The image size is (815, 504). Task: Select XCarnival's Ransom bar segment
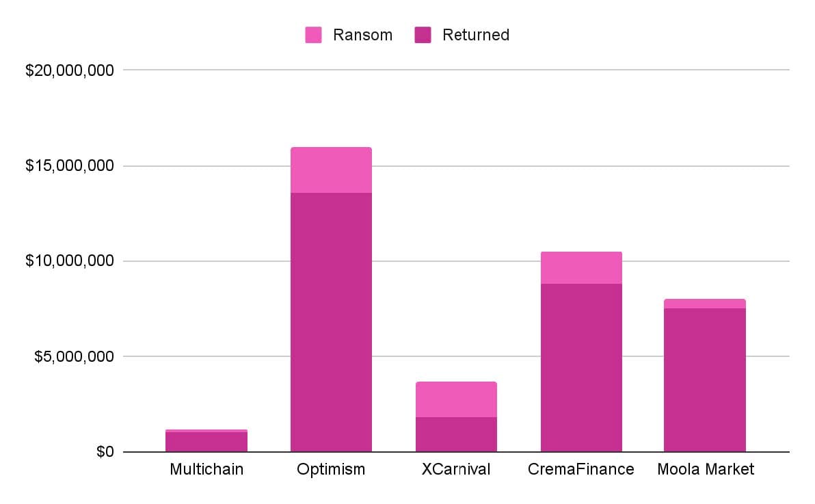coord(456,399)
